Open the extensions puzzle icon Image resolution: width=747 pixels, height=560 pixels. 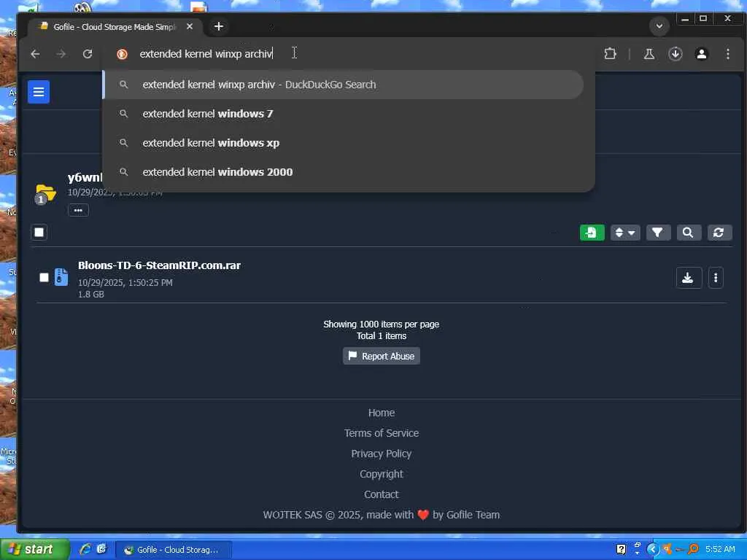(611, 54)
